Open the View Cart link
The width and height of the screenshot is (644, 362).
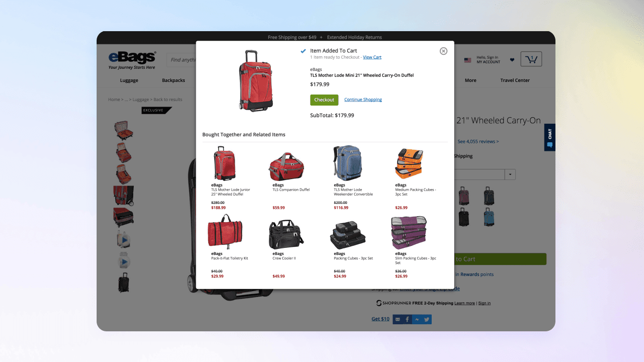pos(372,57)
